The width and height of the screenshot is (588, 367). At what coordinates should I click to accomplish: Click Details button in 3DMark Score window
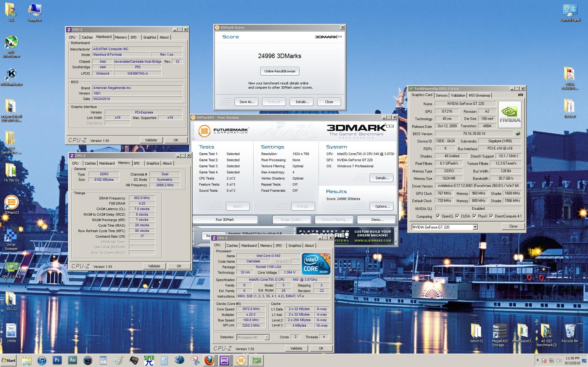(302, 102)
